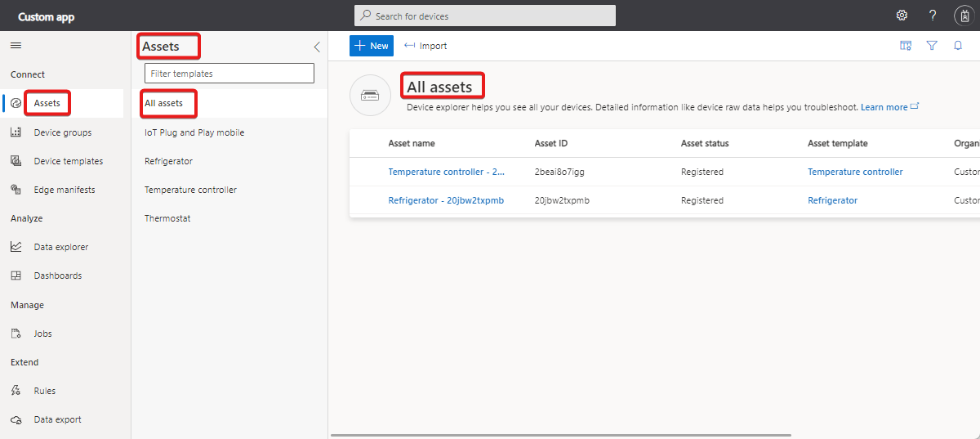Click the horizontal scrollbar at bottom

pos(560,435)
